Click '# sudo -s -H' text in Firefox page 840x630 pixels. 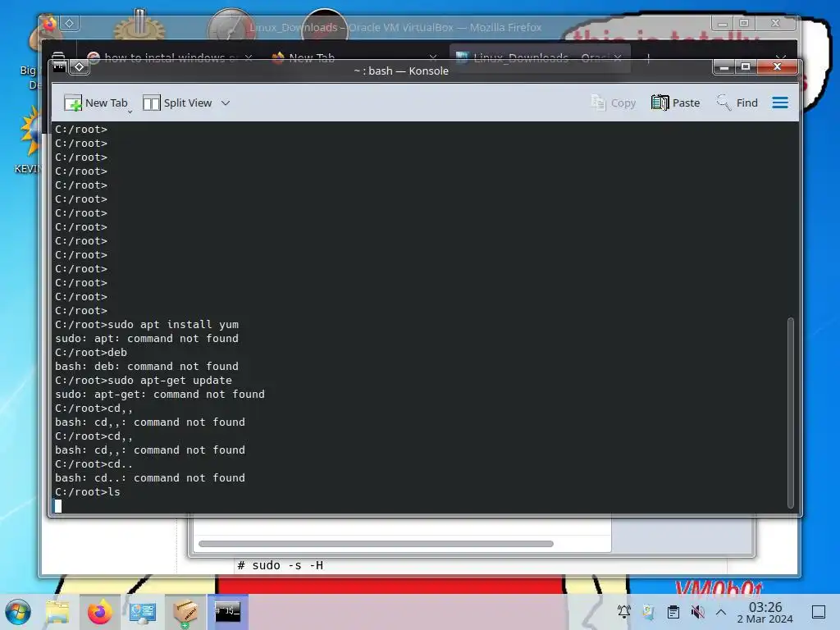(x=281, y=565)
